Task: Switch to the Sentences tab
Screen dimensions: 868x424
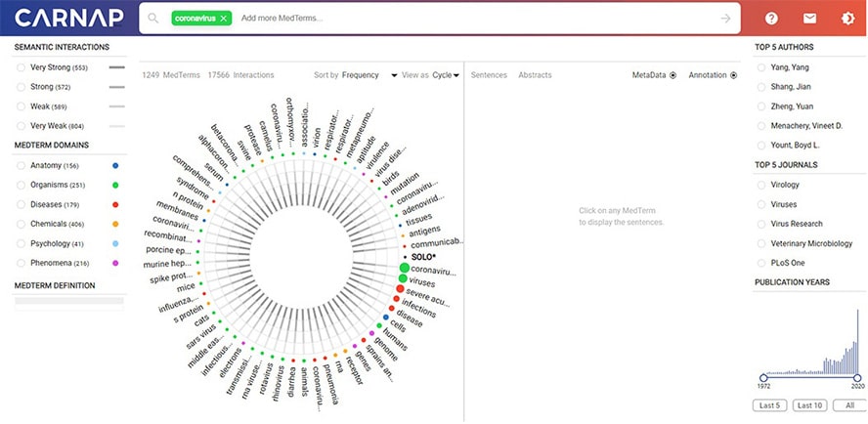Action: click(x=489, y=75)
